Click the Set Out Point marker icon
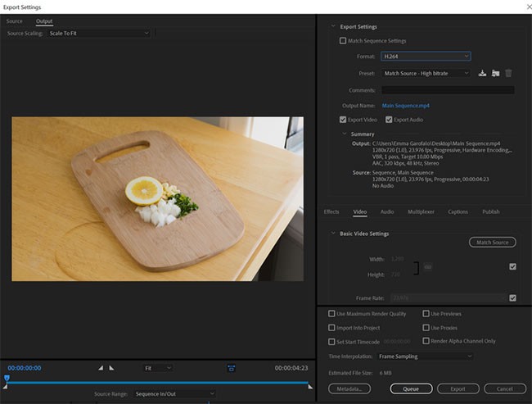This screenshot has width=532, height=404. click(x=111, y=368)
